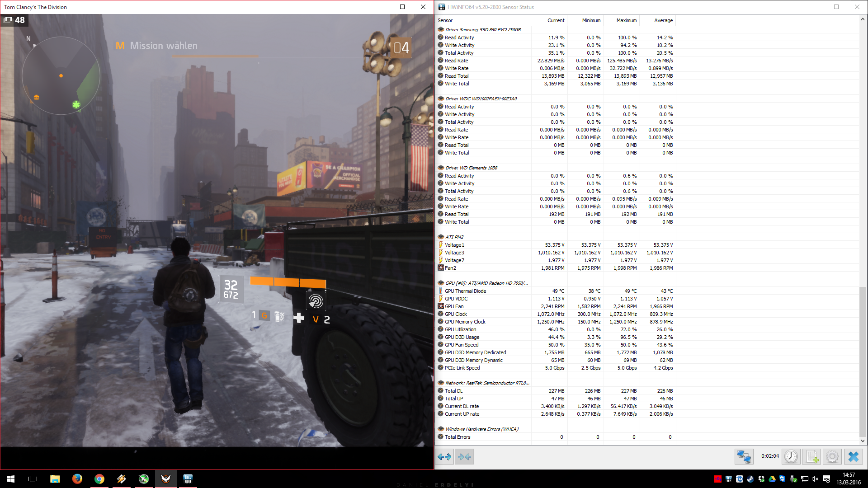Open Firefox from the taskbar
Viewport: 868px width, 488px height.
77,479
